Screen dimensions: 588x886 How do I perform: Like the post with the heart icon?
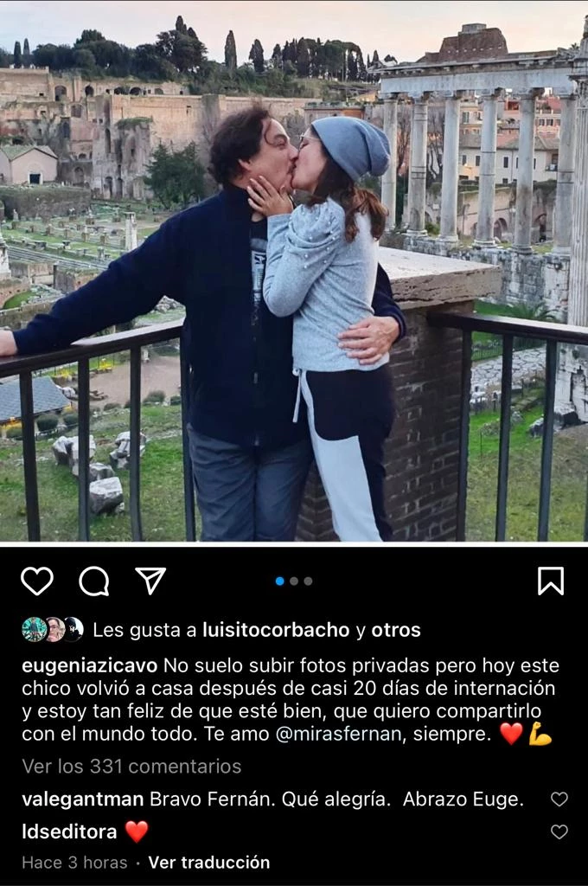37,581
